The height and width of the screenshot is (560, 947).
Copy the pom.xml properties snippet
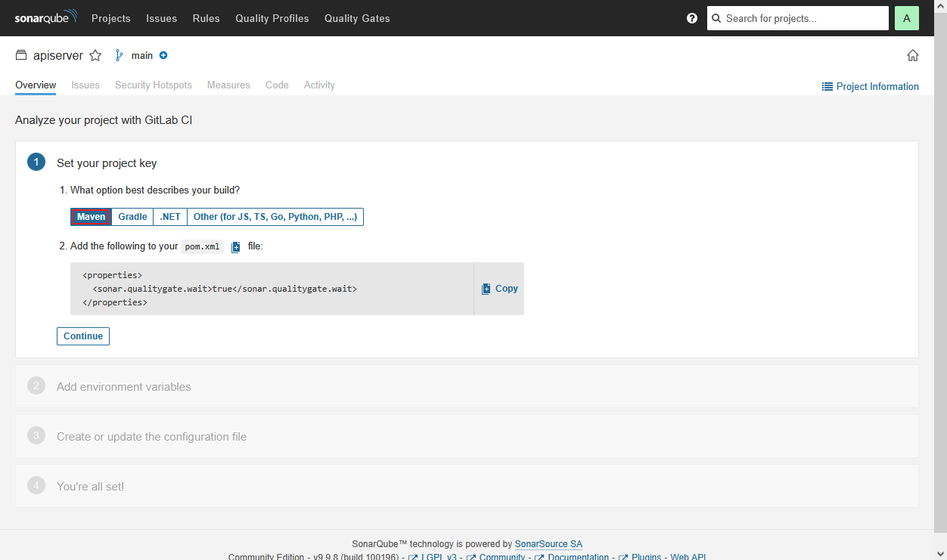point(500,289)
